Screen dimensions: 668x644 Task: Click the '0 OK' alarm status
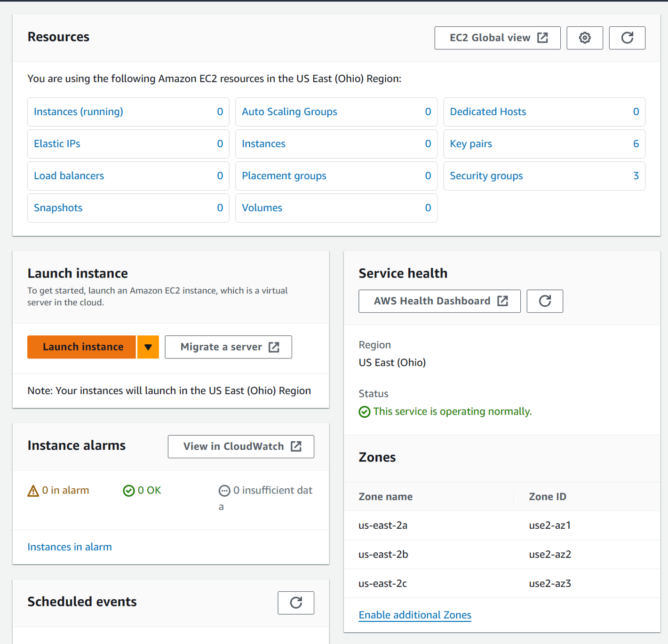[x=142, y=491]
